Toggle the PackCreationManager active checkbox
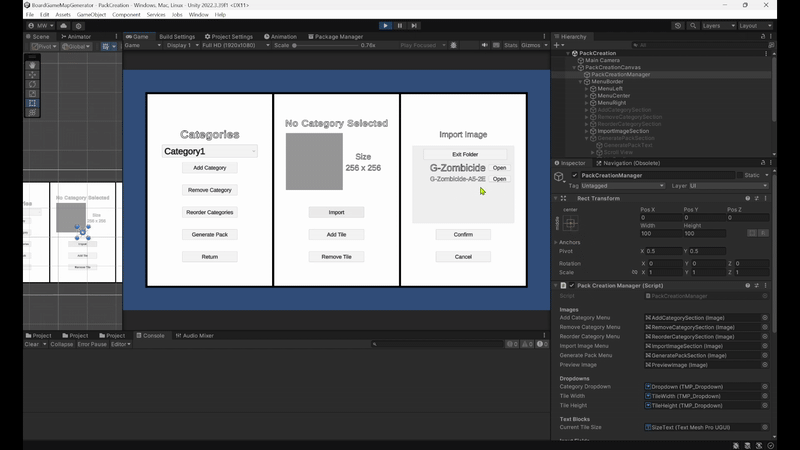 point(573,175)
